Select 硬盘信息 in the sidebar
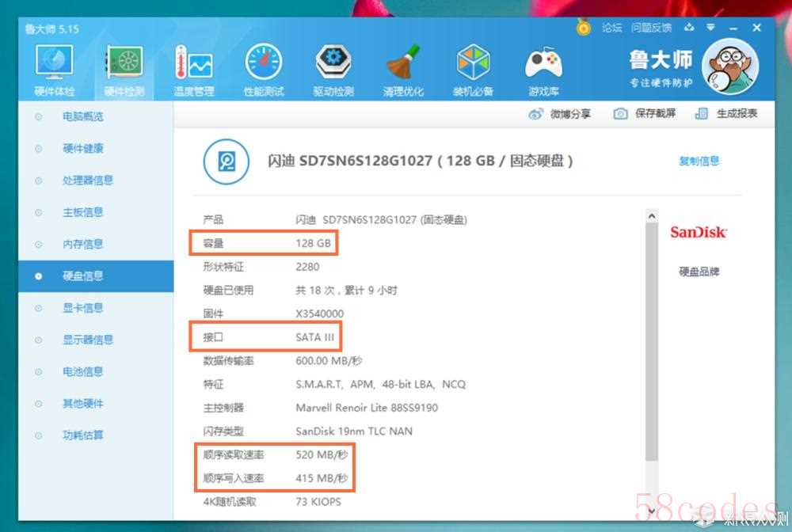The image size is (792, 532). [x=96, y=276]
